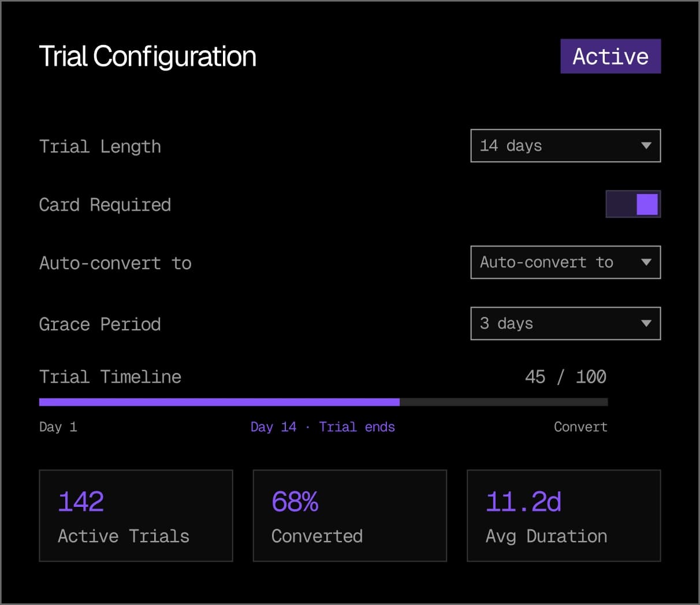
Task: Click the Auto-convert dropdown arrow icon
Action: (x=646, y=262)
